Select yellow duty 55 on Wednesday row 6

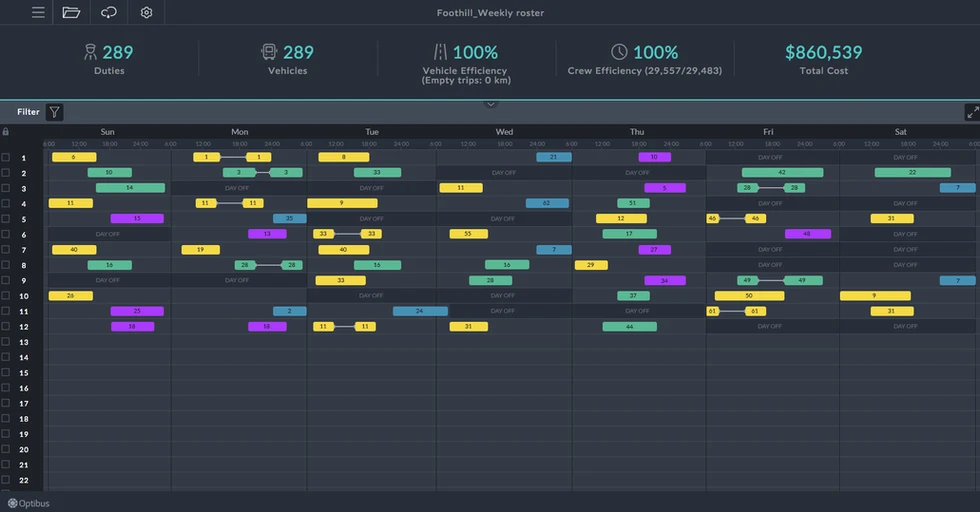469,234
